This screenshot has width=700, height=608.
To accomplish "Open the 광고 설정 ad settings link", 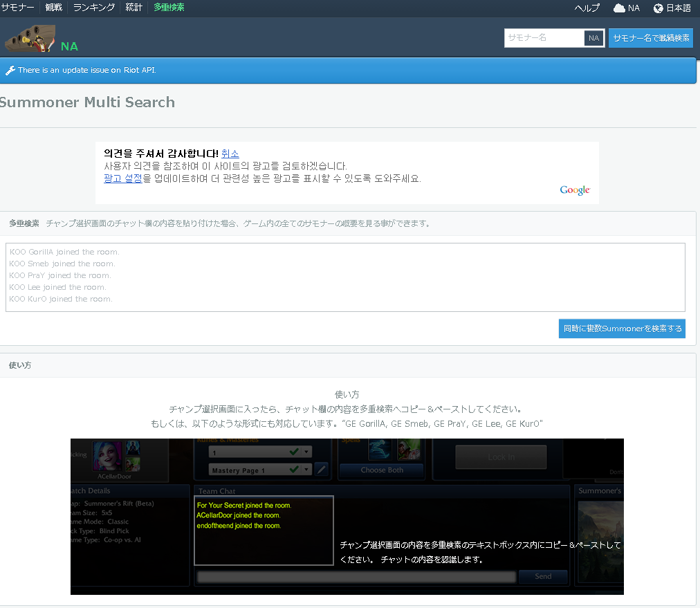I will coord(122,178).
